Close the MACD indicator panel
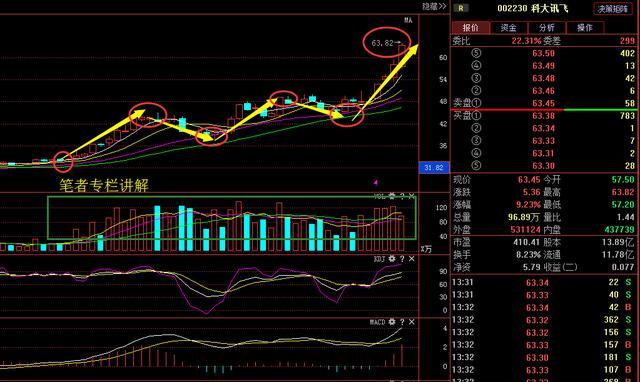The image size is (640, 382). [x=411, y=322]
